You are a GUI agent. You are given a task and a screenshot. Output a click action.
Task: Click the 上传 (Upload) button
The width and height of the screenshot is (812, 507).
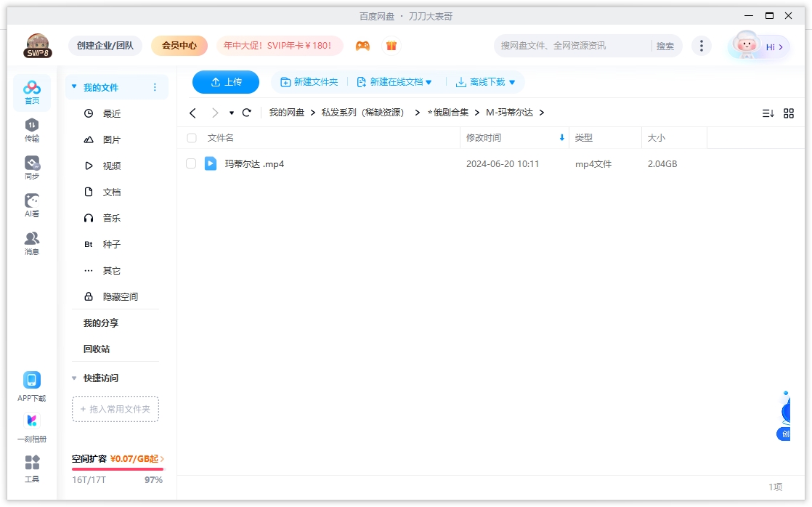226,82
